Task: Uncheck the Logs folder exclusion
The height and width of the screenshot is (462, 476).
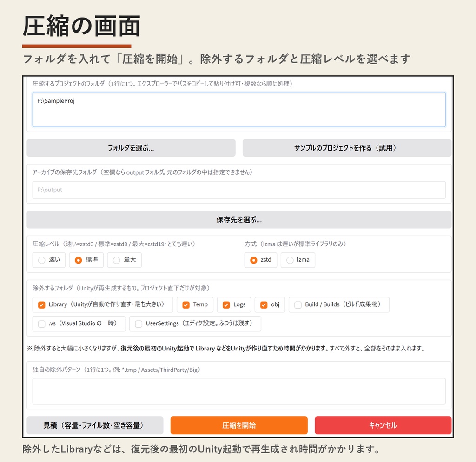Action: [226, 305]
